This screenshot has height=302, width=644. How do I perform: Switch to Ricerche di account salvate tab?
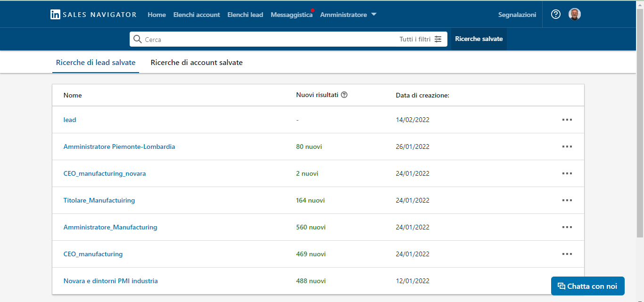[x=197, y=63]
